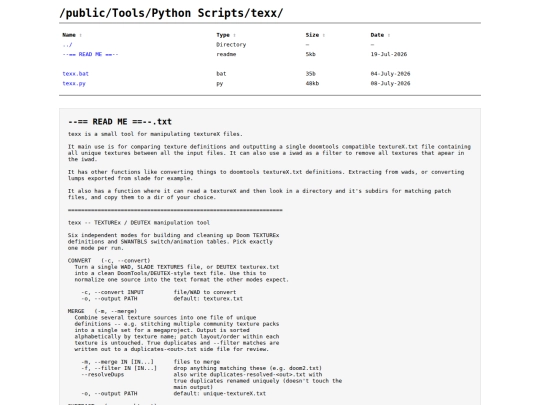540x405 pixels.
Task: Click the 'default: unique-textureX.txt' text
Action: [220, 393]
